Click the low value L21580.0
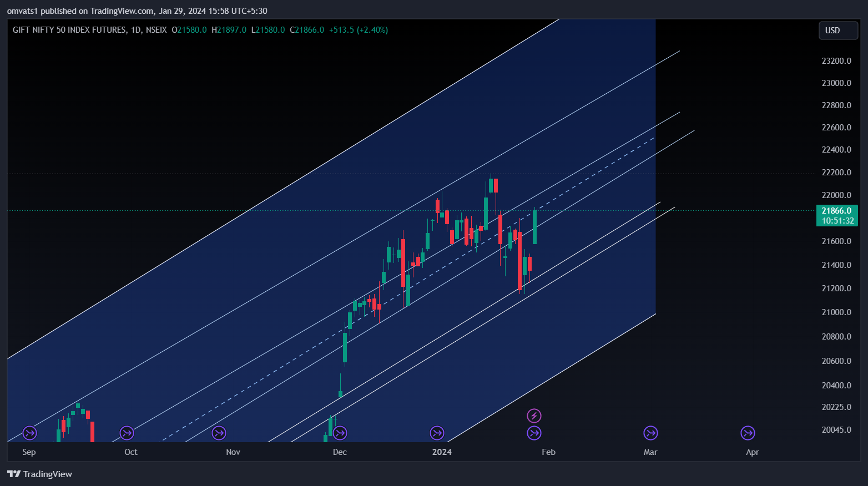The image size is (868, 486). pyautogui.click(x=268, y=30)
